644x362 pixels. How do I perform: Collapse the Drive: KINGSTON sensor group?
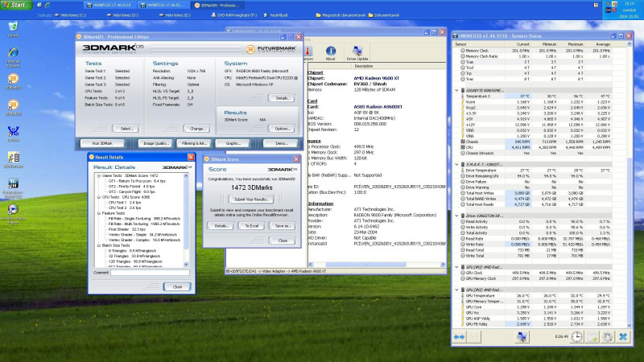tap(456, 216)
